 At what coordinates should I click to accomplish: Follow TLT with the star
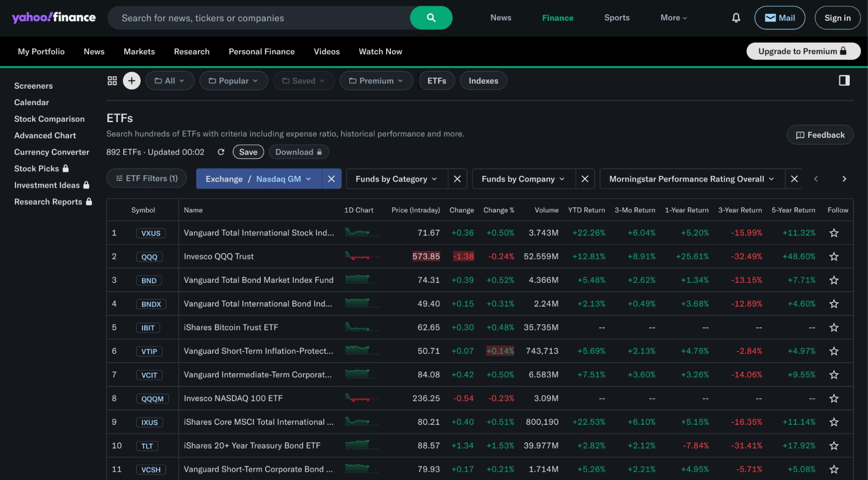tap(834, 445)
